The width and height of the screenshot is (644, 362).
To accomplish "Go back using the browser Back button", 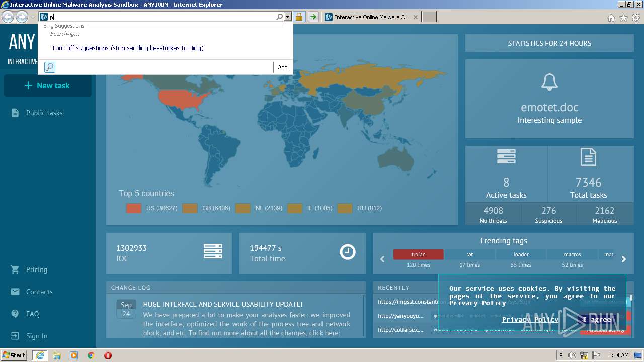I will [8, 17].
